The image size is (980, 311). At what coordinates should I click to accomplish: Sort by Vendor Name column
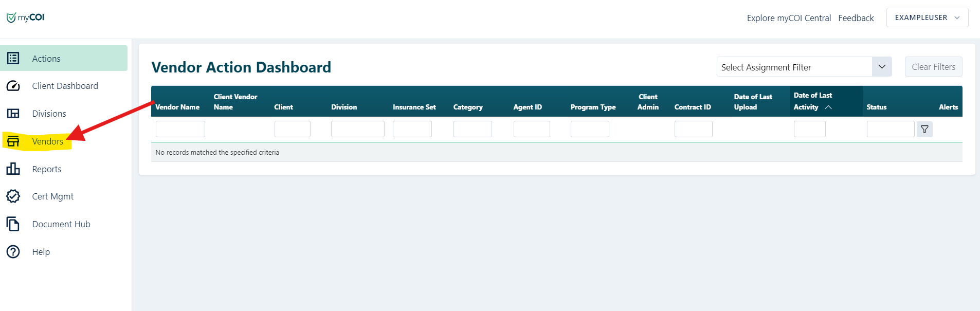177,107
